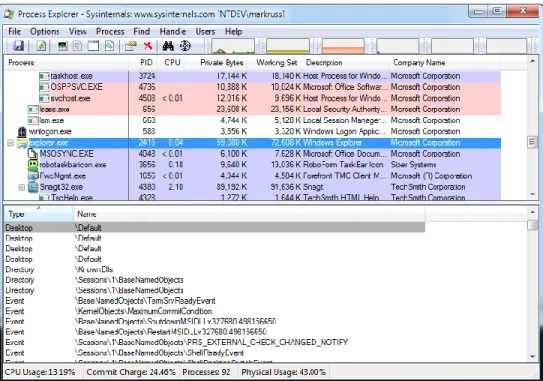The height and width of the screenshot is (381, 543).
Task: Click the process list scrollbar thumb
Action: (533, 142)
